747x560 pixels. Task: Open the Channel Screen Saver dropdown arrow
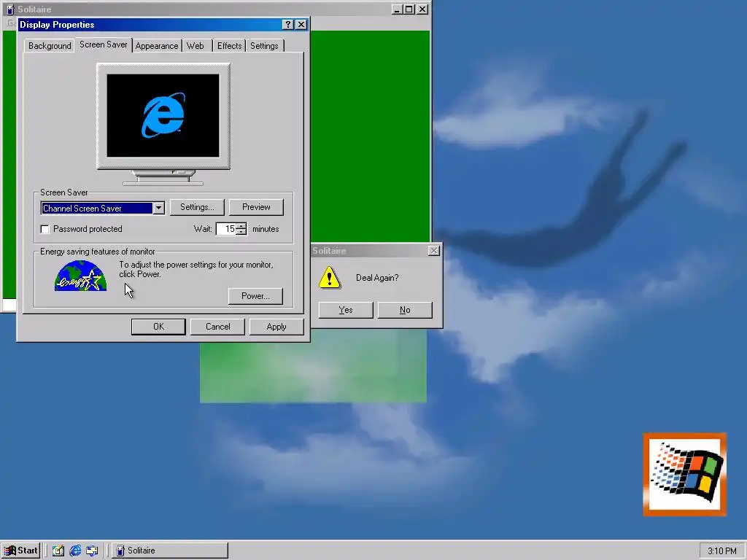pos(158,208)
